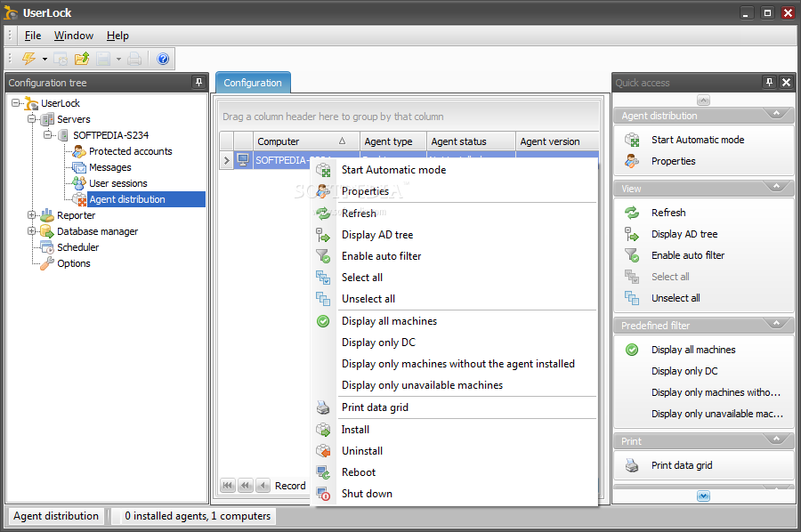The image size is (801, 532).
Task: Choose Enable auto filter in context menu
Action: tap(454, 256)
